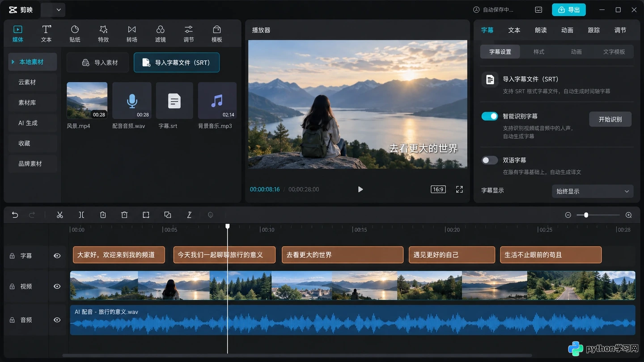The image size is (644, 362).
Task: Click the 导入字幕文件（SRT） button in media panel
Action: (x=177, y=63)
